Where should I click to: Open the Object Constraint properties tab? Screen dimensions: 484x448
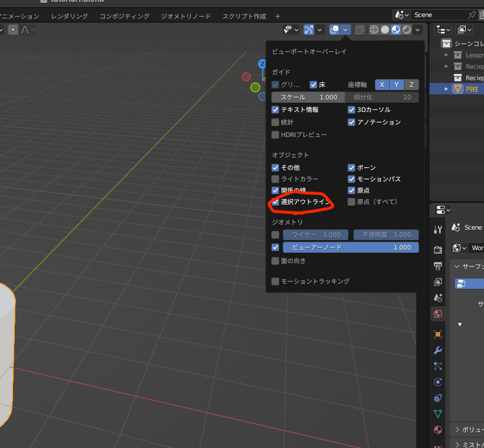coord(438,398)
